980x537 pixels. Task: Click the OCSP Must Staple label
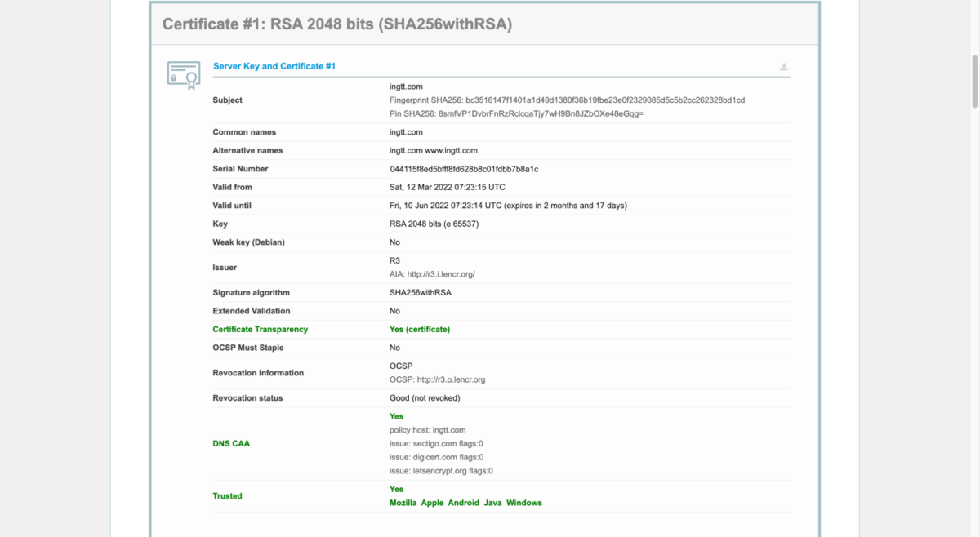(x=248, y=348)
